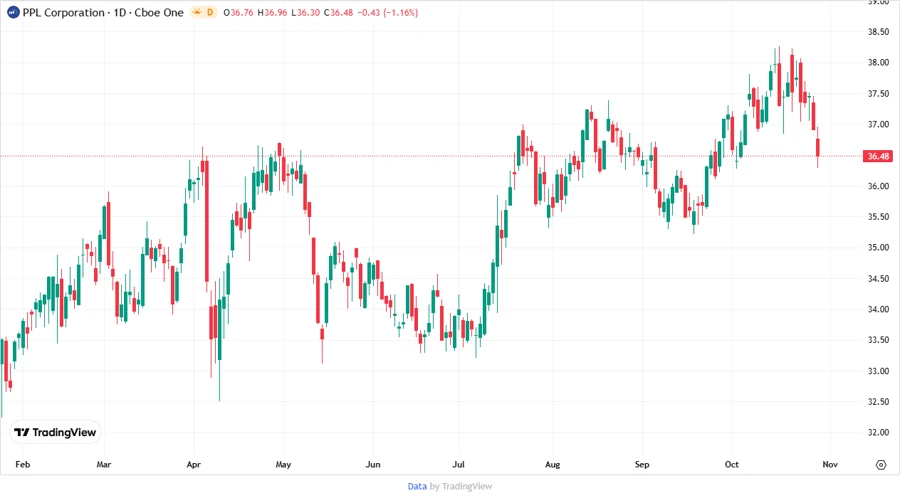The image size is (900, 498).
Task: Click the 37.00 price axis label
Action: [x=878, y=124]
